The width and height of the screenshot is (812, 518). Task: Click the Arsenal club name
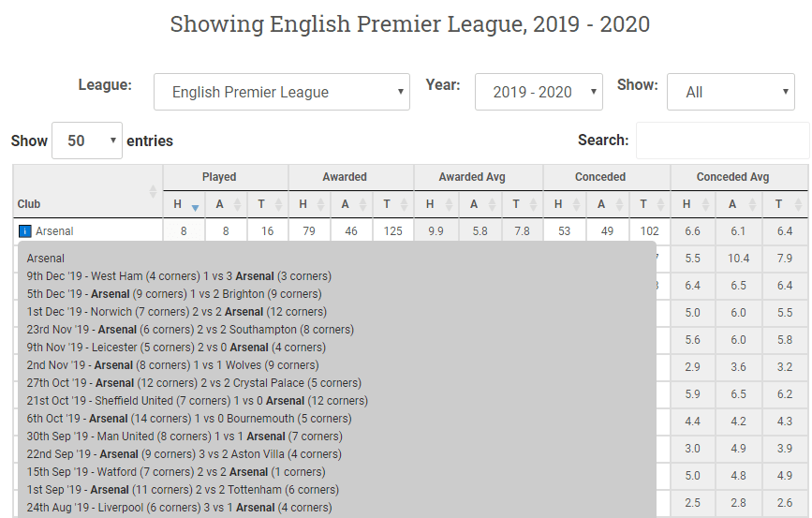(54, 231)
